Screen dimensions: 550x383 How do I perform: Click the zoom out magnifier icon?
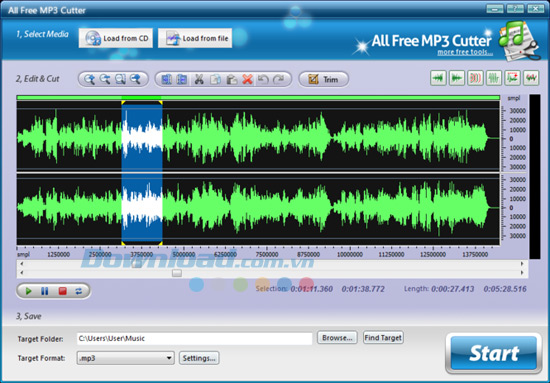[x=105, y=79]
